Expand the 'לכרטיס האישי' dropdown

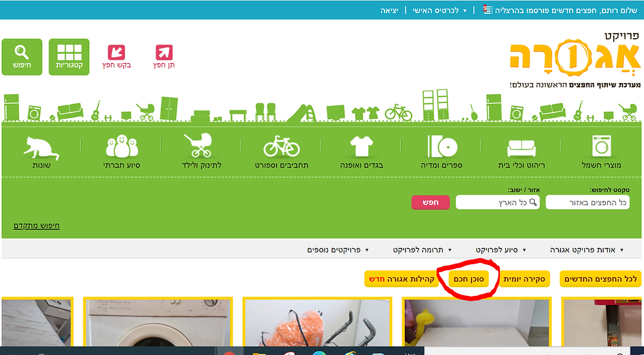440,11
